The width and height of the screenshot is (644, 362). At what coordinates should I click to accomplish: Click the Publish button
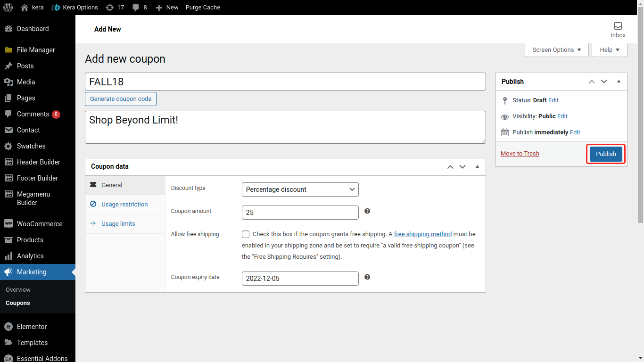(x=606, y=154)
